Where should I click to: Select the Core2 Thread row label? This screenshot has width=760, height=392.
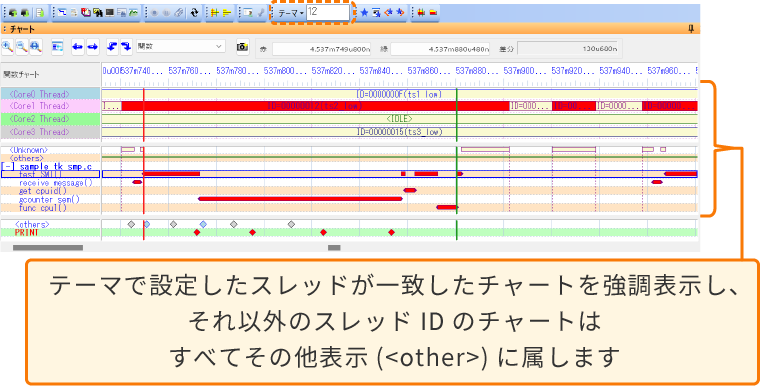(51, 119)
